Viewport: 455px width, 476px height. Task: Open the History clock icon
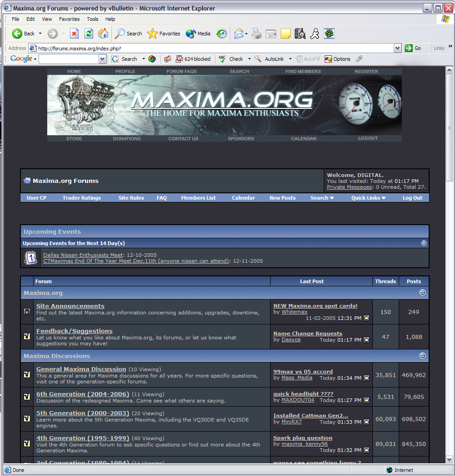click(x=222, y=34)
